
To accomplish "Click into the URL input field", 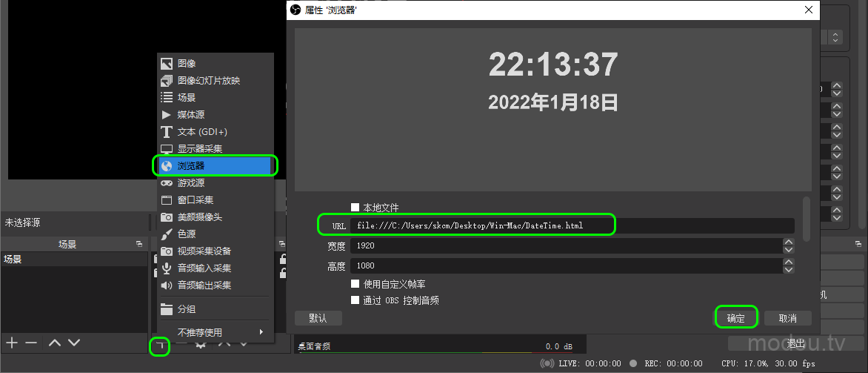I will point(570,225).
